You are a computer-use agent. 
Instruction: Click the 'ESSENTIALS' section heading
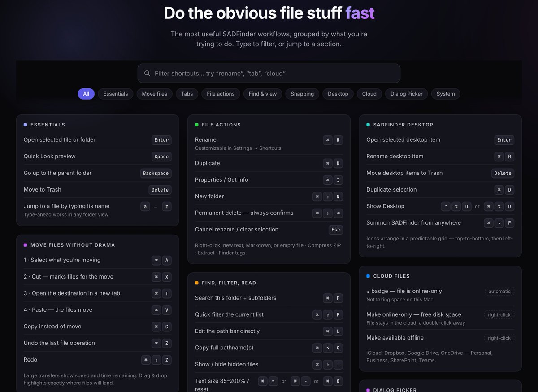48,125
